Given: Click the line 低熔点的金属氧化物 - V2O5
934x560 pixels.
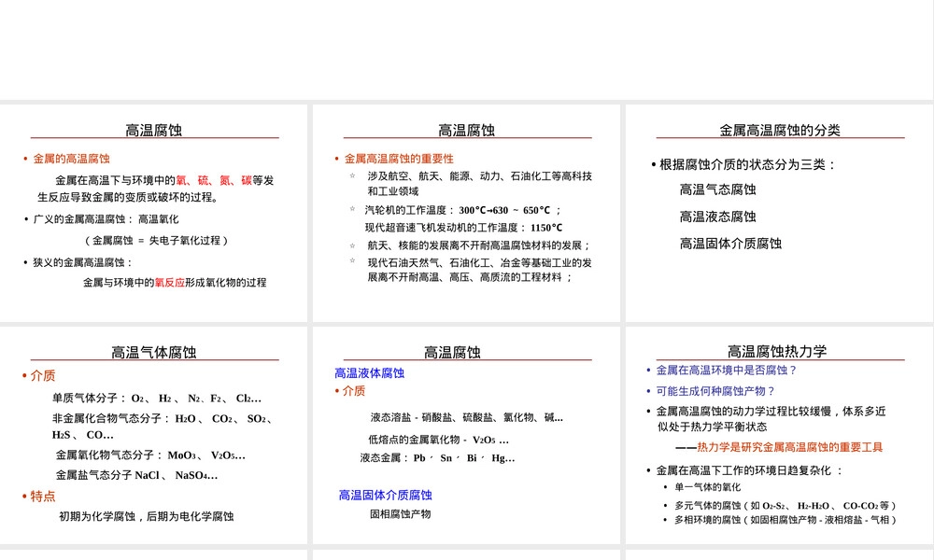Looking at the screenshot, I should [438, 440].
